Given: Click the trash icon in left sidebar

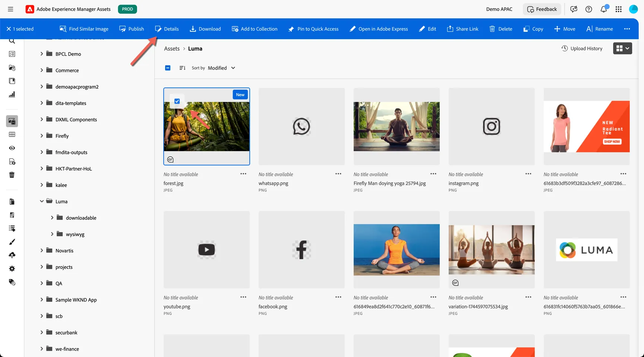Looking at the screenshot, I should click(12, 175).
